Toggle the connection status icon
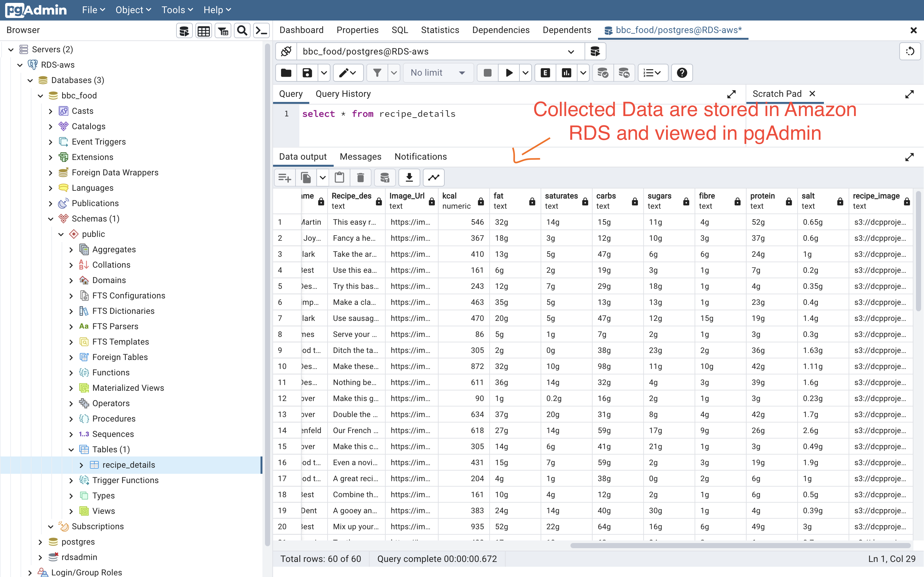Screen dimensions: 924x577 [x=286, y=51]
